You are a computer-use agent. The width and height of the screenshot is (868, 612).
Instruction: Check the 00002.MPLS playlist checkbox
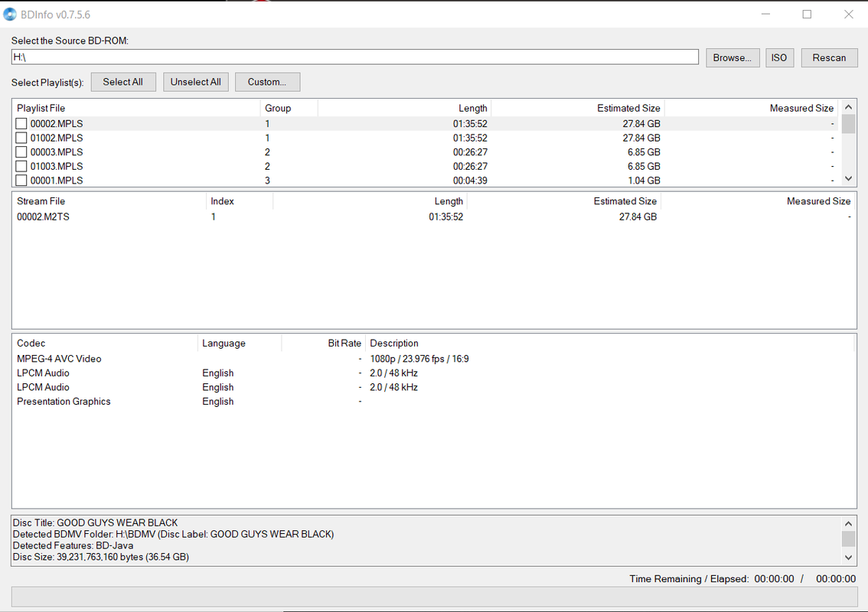pos(21,123)
